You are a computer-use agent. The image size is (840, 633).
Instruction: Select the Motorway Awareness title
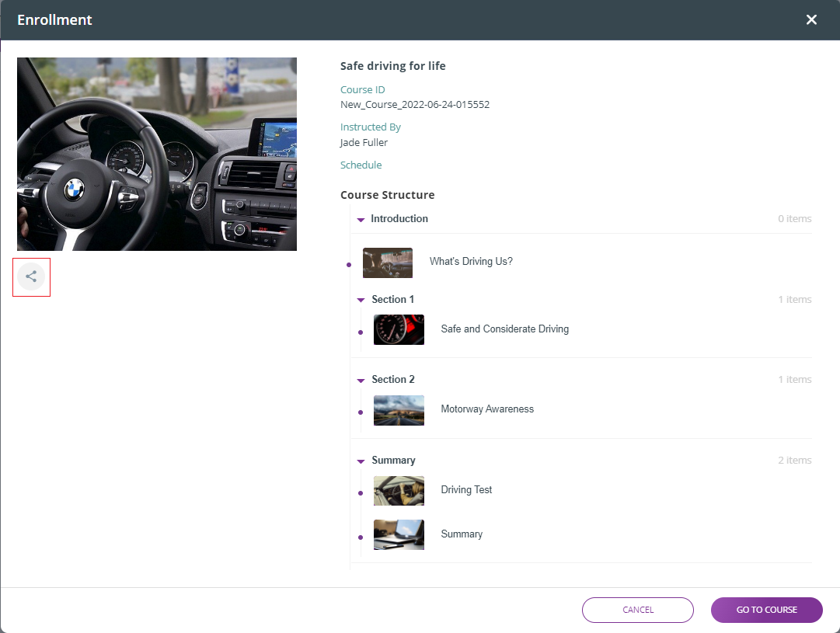click(487, 409)
